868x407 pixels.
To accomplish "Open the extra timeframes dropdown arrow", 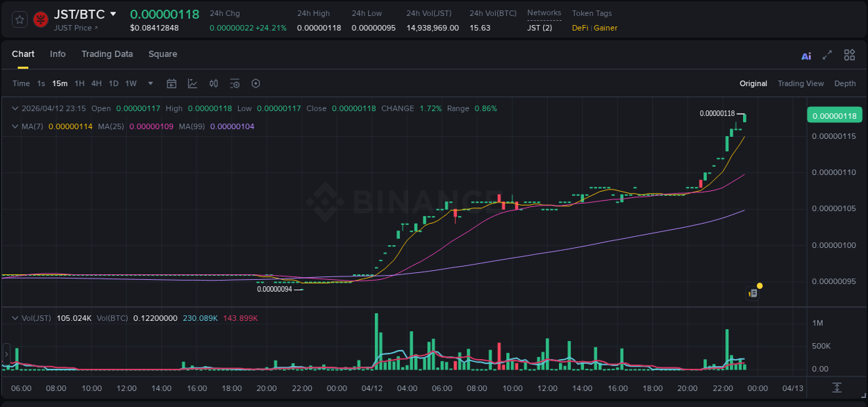I will (x=149, y=83).
